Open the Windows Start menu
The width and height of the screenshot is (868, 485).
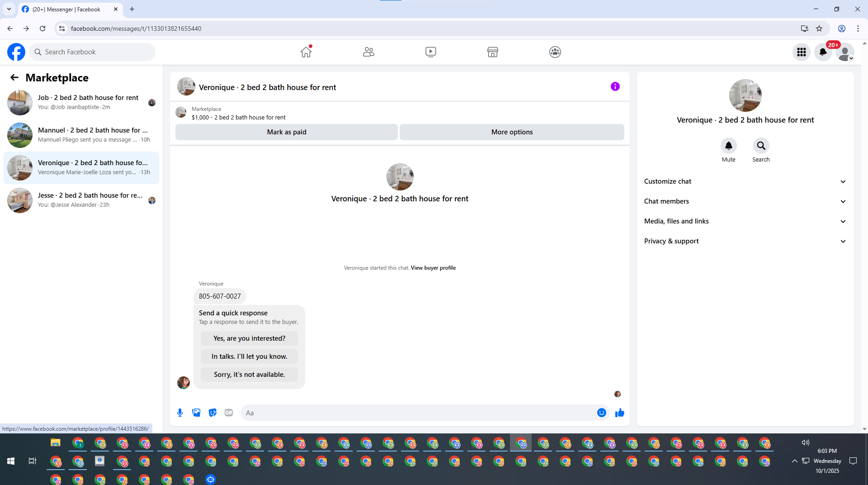click(11, 461)
